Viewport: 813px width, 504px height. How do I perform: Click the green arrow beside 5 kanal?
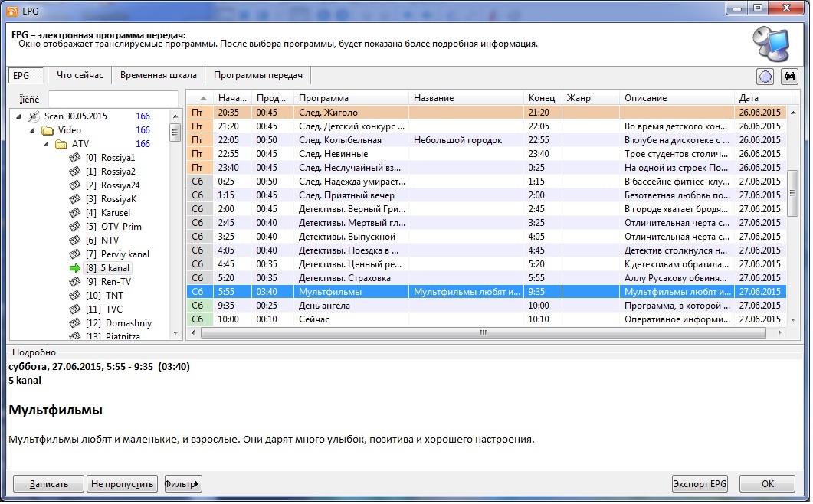pyautogui.click(x=74, y=268)
